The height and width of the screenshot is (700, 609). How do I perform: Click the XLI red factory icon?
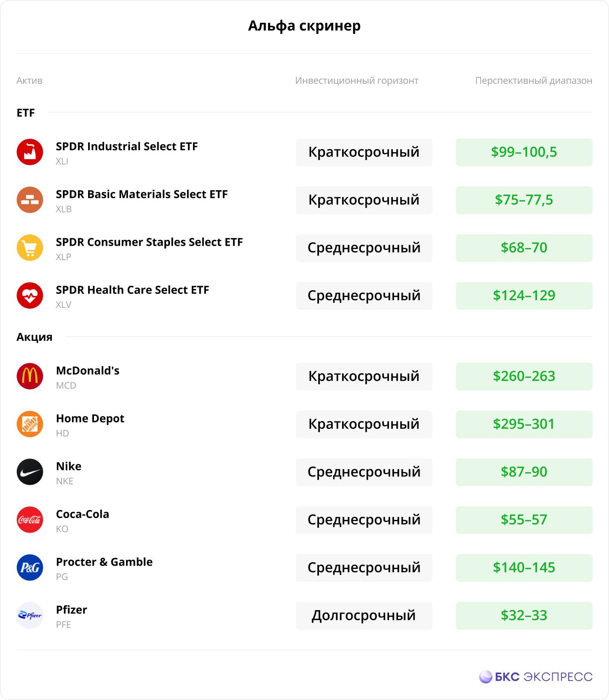[30, 152]
